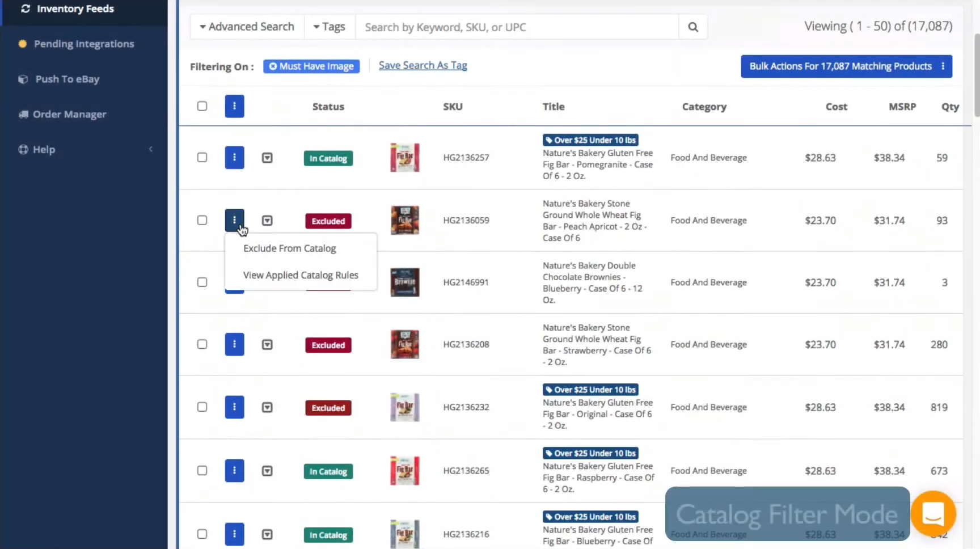The height and width of the screenshot is (549, 980).
Task: Click the keyword, SKU or UPC search field
Action: click(x=517, y=27)
